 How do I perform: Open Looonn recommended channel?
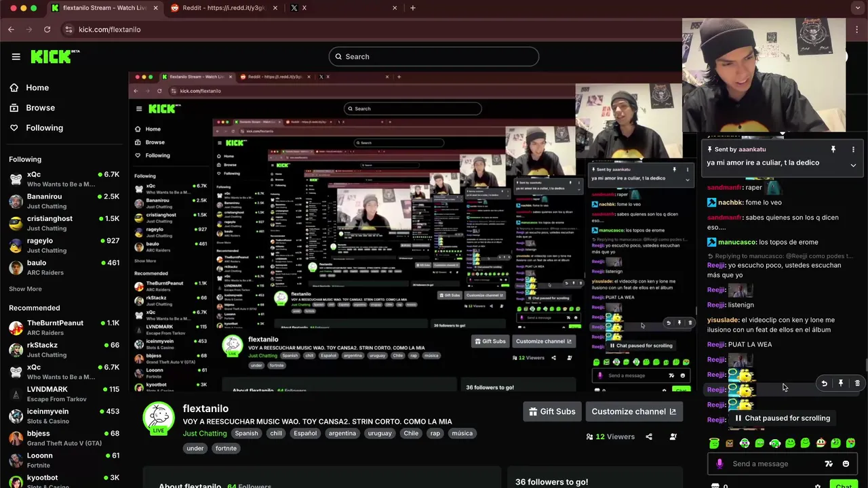(x=64, y=460)
